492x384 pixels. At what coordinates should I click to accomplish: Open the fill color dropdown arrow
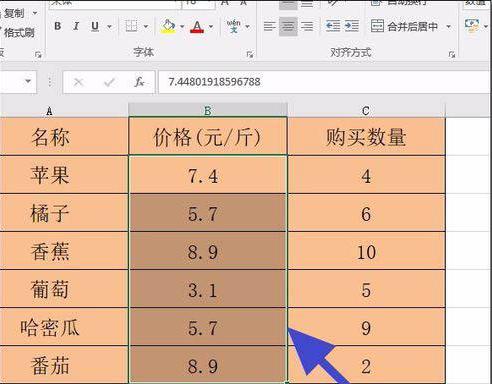[182, 26]
